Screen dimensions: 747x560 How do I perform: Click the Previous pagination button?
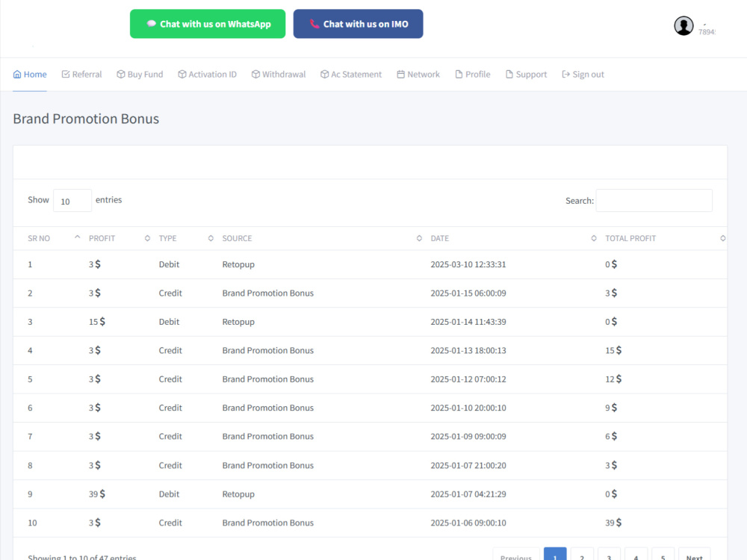click(x=516, y=556)
